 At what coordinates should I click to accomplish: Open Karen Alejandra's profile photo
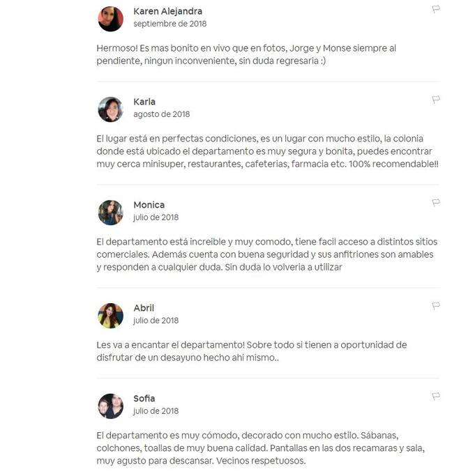pyautogui.click(x=111, y=19)
